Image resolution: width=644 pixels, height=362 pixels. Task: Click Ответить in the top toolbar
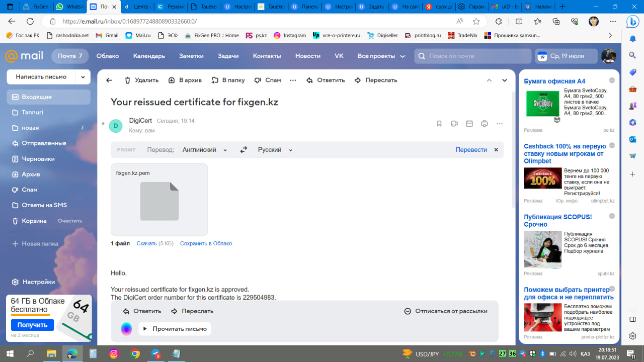click(326, 80)
